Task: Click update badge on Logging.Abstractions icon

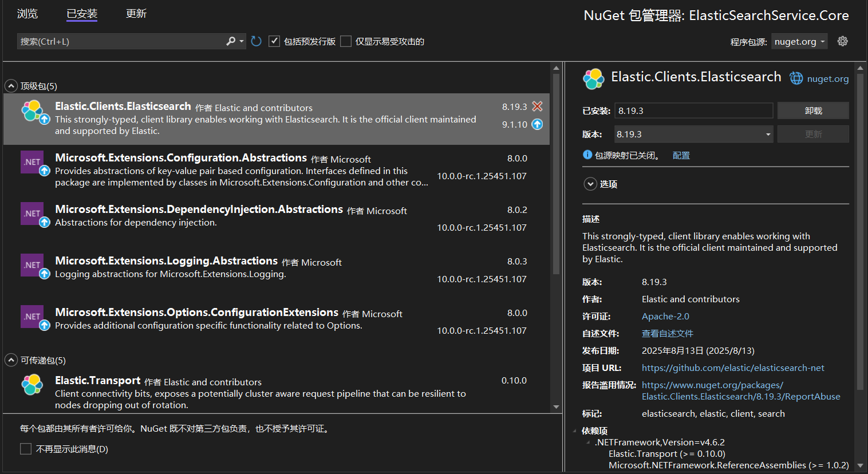Action: click(x=44, y=274)
